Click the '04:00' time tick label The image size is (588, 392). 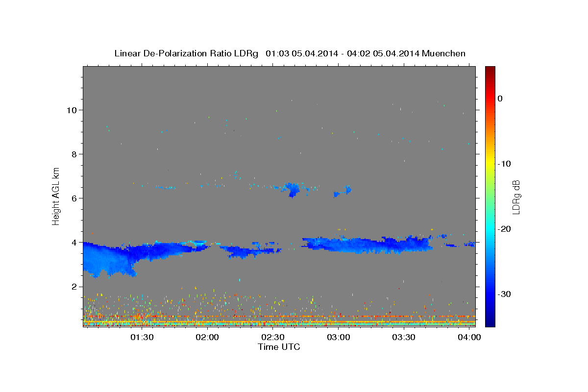pos(470,338)
